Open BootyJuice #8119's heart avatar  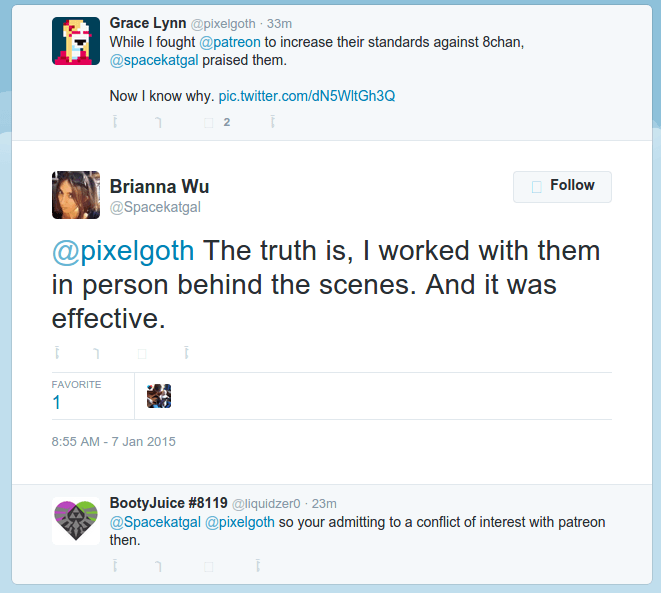click(x=76, y=521)
